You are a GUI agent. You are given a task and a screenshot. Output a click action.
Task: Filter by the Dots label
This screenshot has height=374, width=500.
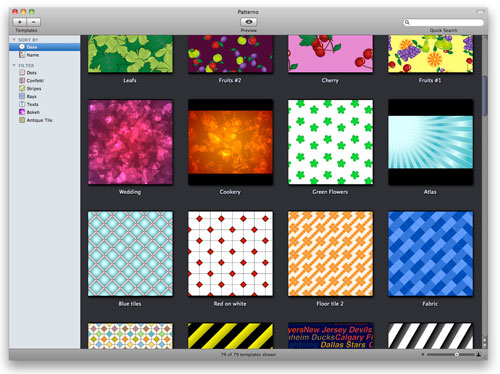point(32,73)
